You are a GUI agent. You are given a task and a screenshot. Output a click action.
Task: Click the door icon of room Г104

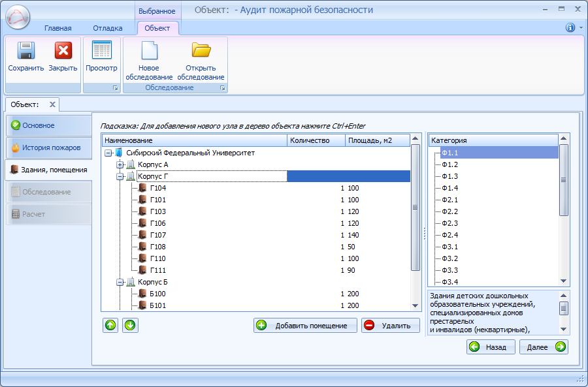tap(142, 188)
